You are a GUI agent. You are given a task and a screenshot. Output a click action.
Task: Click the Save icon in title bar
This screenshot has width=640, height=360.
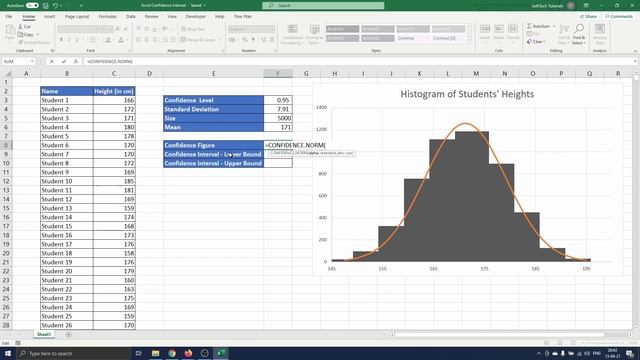click(x=45, y=6)
